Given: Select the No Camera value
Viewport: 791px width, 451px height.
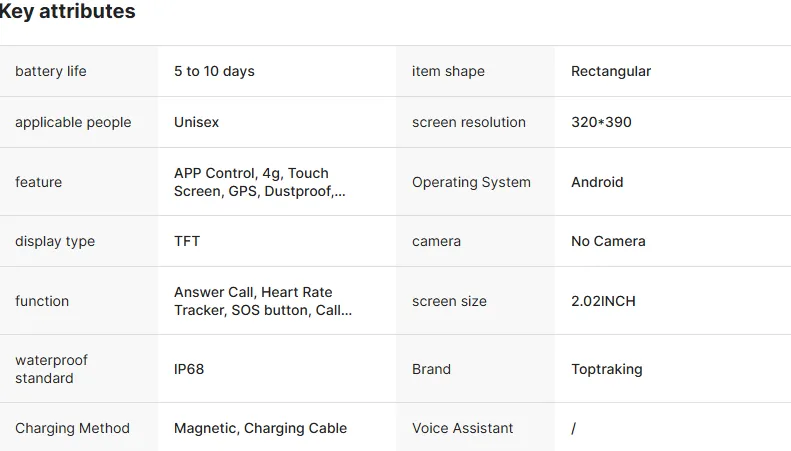Looking at the screenshot, I should (x=608, y=241).
